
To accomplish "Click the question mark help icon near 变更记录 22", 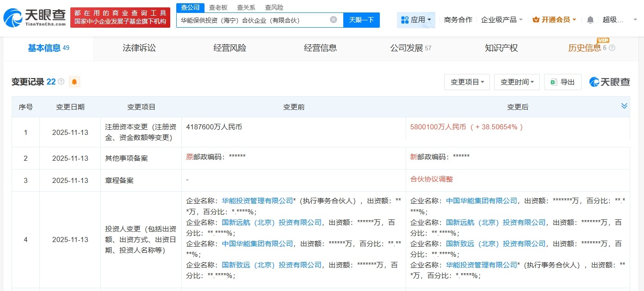I will [x=61, y=81].
